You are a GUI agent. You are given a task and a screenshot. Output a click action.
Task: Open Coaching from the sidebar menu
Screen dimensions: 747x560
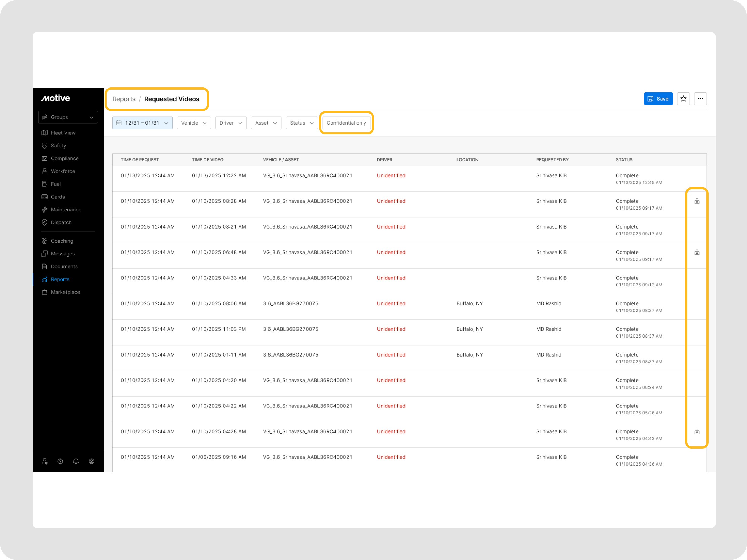[62, 241]
